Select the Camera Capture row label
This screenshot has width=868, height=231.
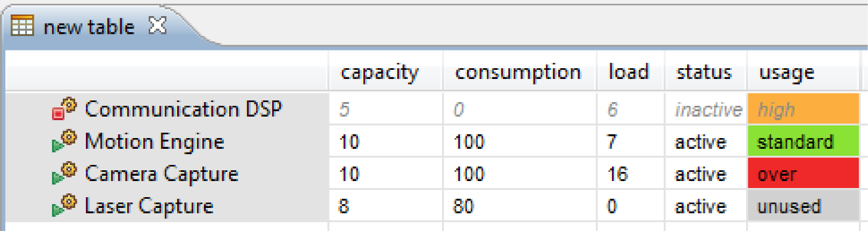[x=162, y=174]
